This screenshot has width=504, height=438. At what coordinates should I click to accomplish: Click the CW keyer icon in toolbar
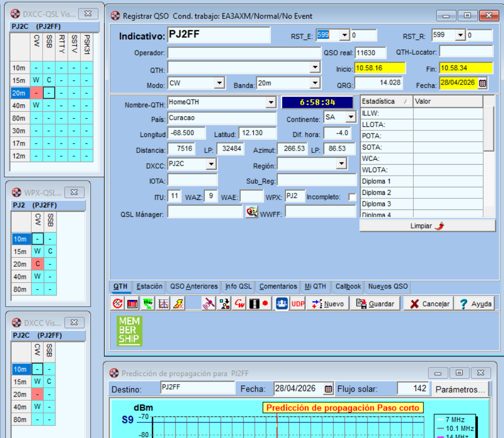pos(240,304)
